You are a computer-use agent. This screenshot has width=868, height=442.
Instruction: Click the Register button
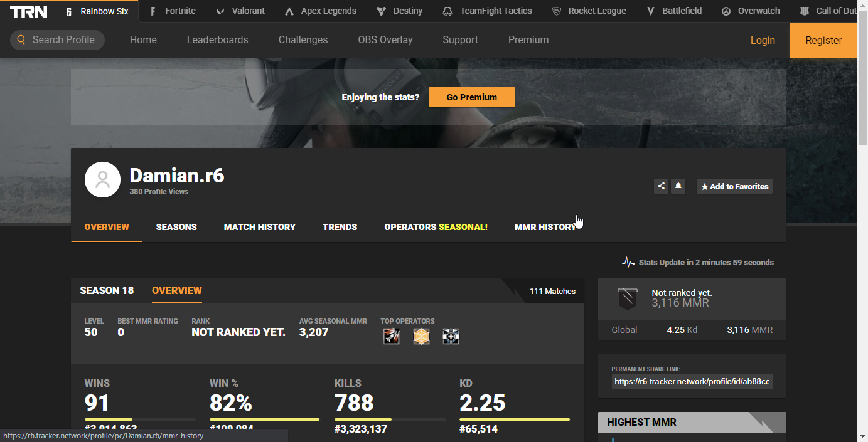[823, 40]
